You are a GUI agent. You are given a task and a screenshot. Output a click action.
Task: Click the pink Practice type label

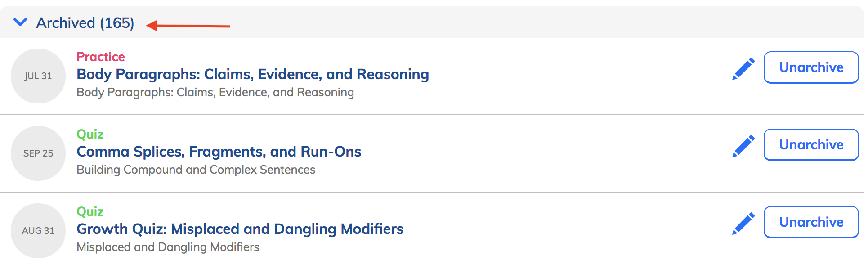pos(101,57)
